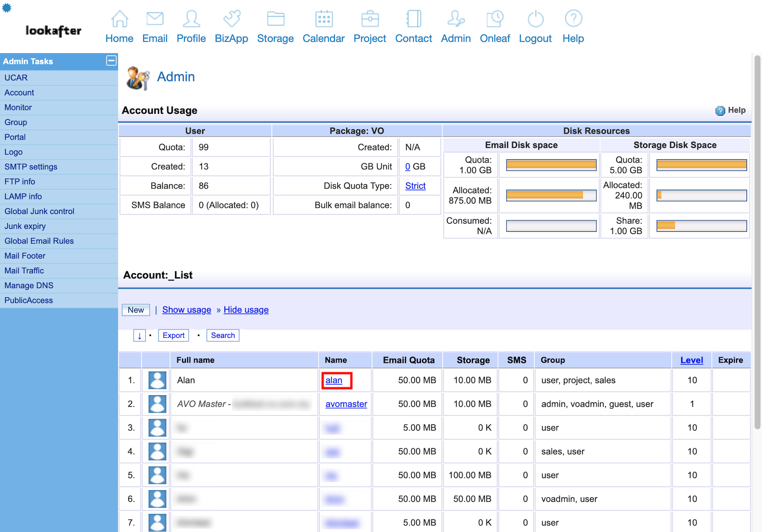The image size is (762, 532).
Task: Open the Home icon in top navigation
Action: click(x=119, y=19)
